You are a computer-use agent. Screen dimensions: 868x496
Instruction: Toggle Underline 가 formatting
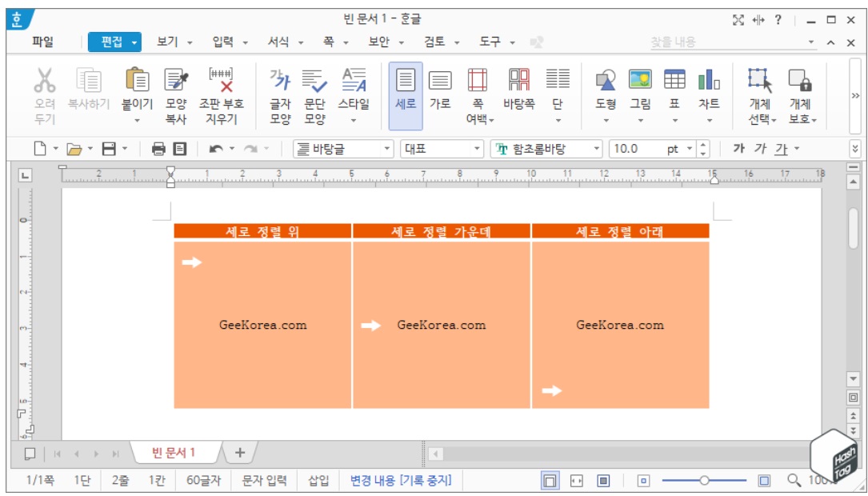(781, 149)
